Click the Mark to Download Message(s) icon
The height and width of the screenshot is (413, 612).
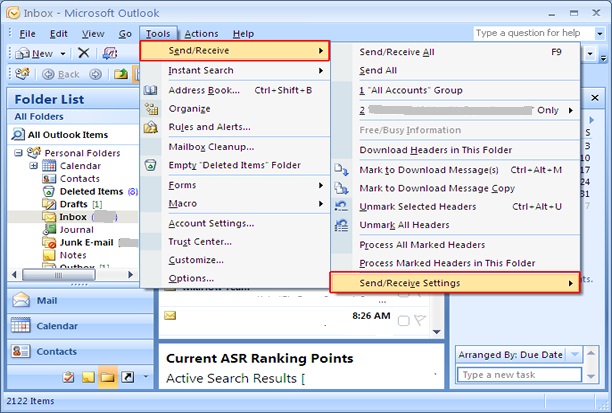tap(341, 170)
